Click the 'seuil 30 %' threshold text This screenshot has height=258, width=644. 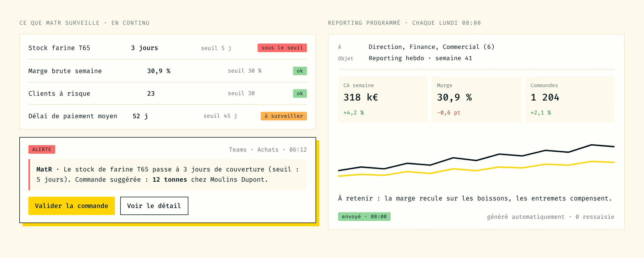[245, 71]
